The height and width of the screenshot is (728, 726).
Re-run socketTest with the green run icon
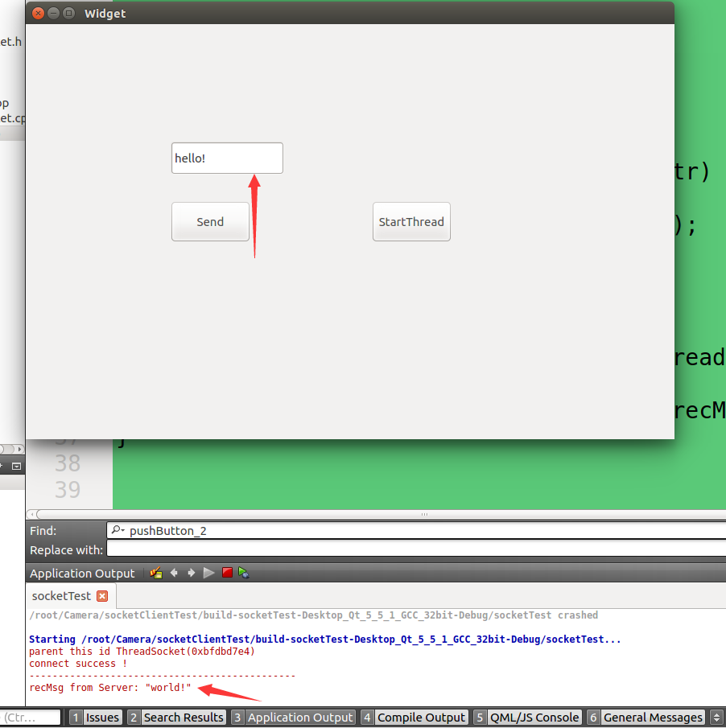[209, 573]
